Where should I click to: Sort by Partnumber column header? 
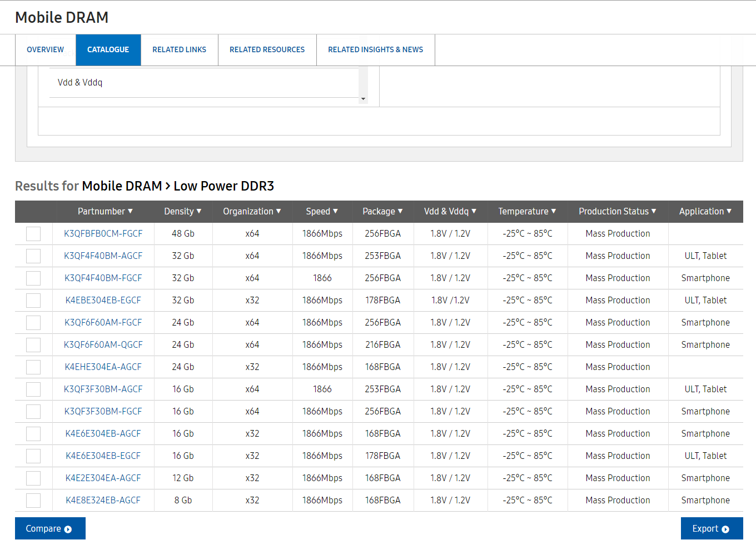tap(106, 212)
